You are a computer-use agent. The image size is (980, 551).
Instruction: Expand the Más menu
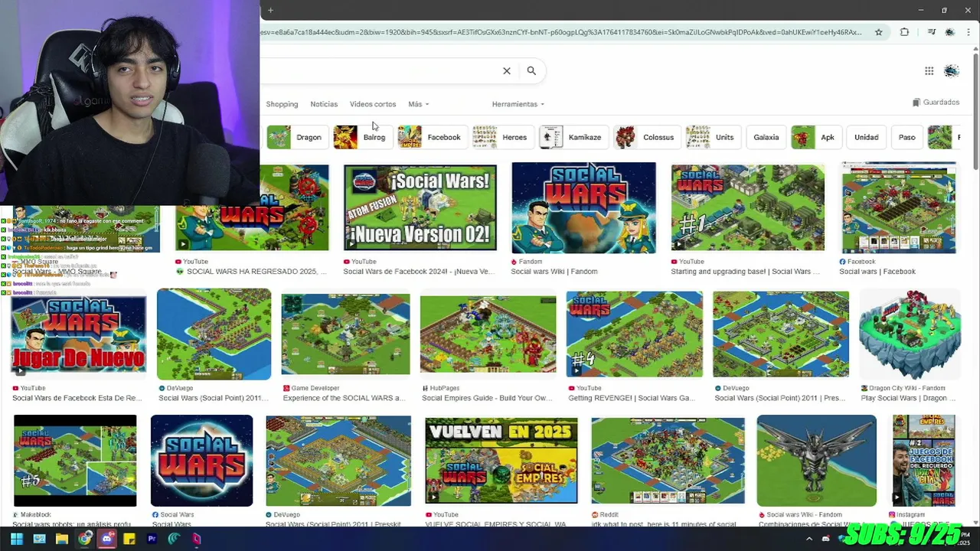tap(418, 104)
